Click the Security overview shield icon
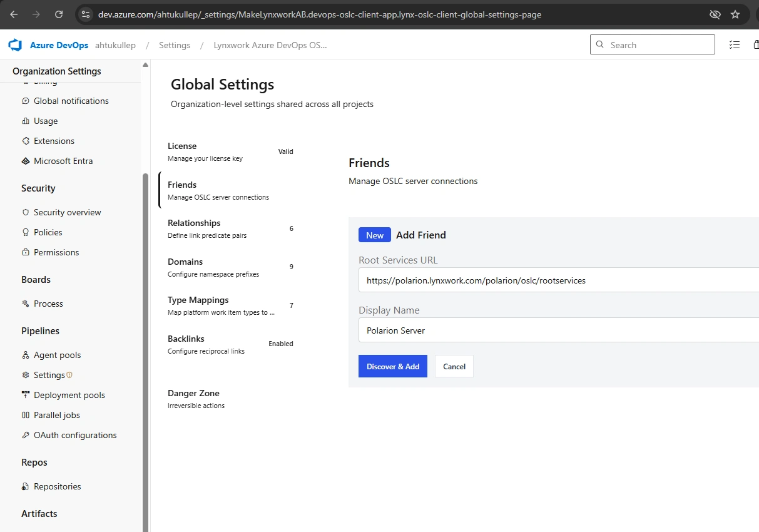Image resolution: width=759 pixels, height=532 pixels. coord(26,212)
